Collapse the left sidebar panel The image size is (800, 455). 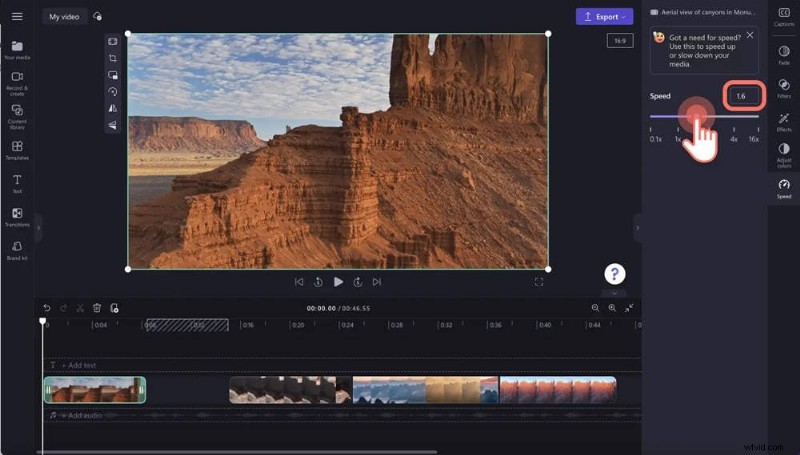click(x=38, y=228)
